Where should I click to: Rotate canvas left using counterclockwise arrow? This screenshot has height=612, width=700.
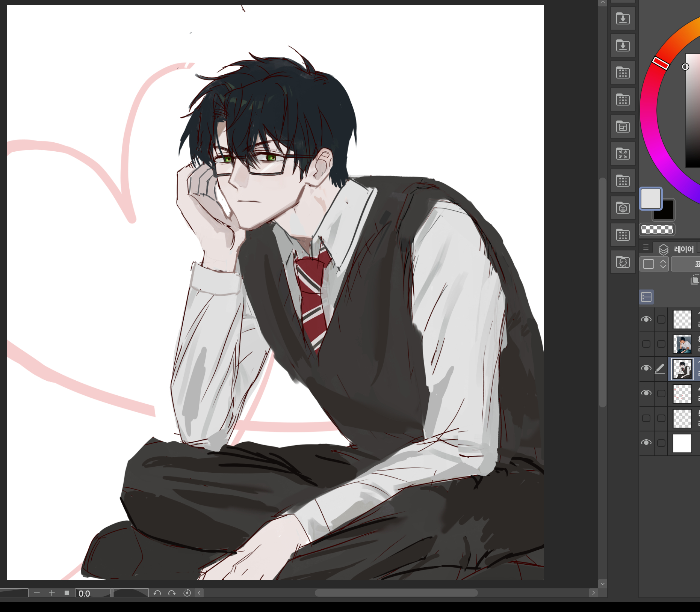(157, 593)
